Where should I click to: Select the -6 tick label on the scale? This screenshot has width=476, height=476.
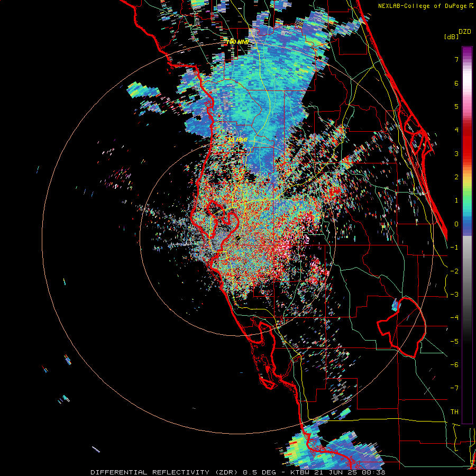pyautogui.click(x=454, y=365)
